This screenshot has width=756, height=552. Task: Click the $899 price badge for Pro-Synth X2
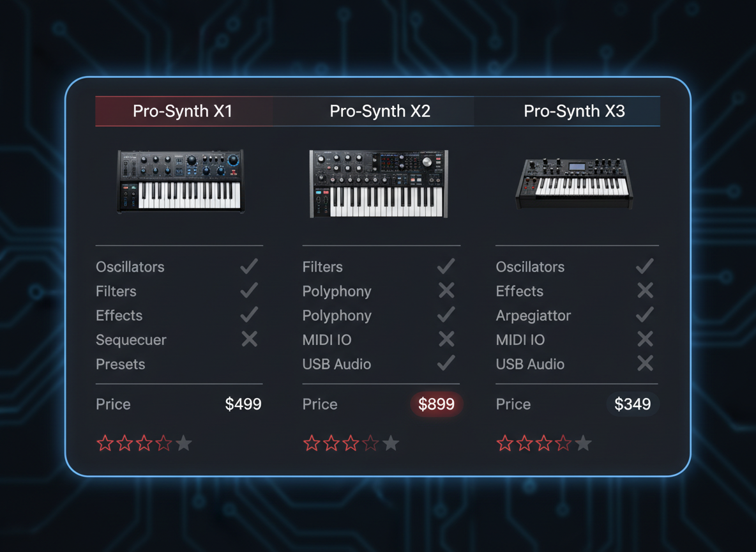(437, 404)
